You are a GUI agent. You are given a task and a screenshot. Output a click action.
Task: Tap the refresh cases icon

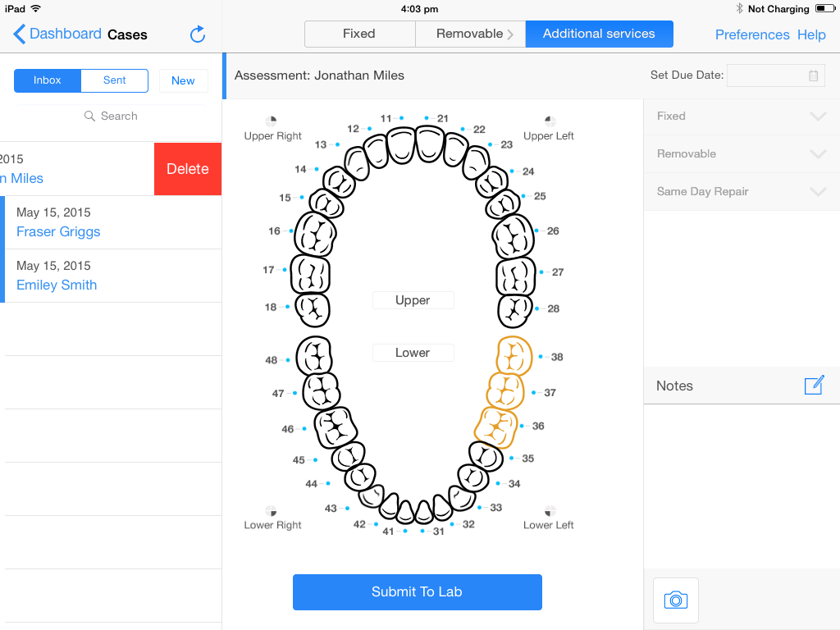pyautogui.click(x=198, y=34)
